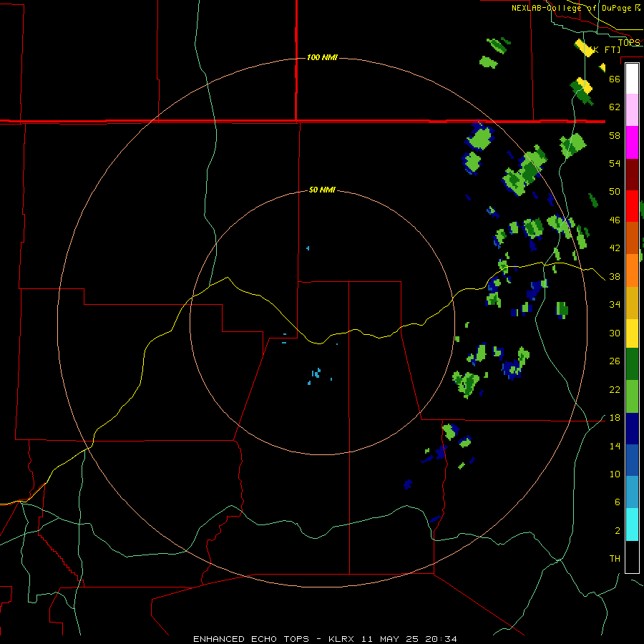This screenshot has width=644, height=644.
Task: Click the 20:34 timestamp in caption
Action: [441, 639]
